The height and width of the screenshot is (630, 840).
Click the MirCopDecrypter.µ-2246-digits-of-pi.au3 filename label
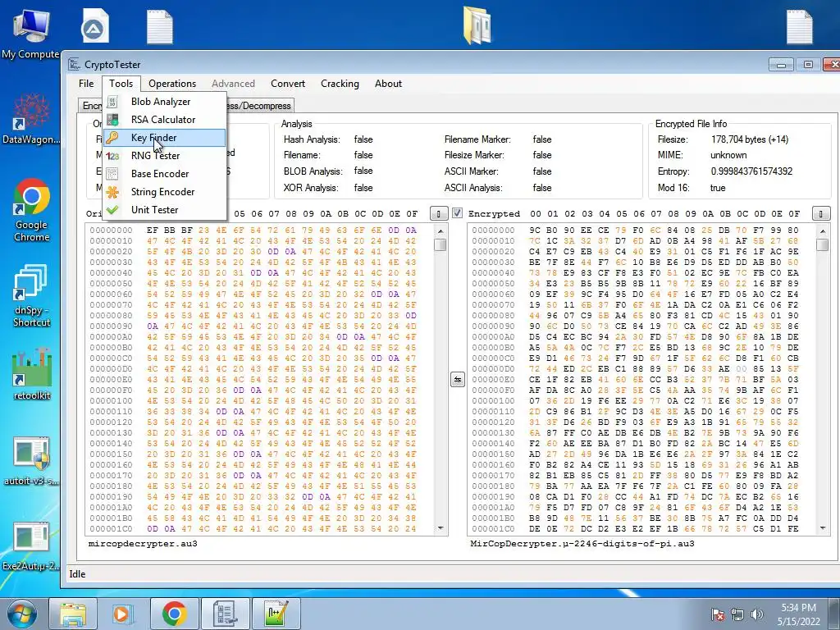click(x=582, y=543)
